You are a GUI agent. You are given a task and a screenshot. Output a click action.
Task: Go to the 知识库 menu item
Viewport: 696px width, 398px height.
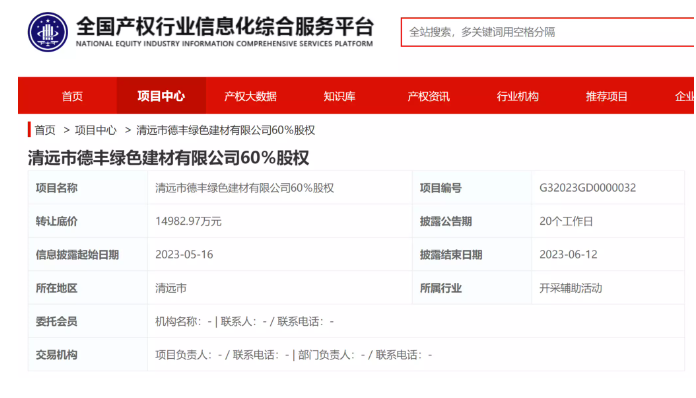tap(340, 96)
